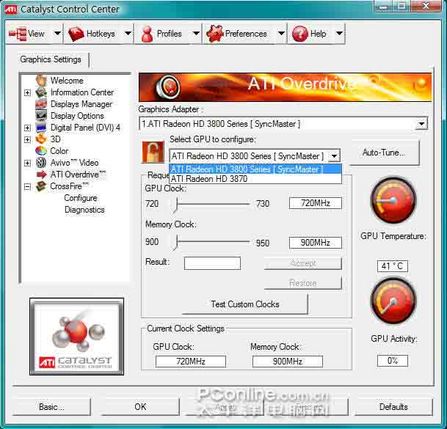
Task: Open the Welcome page
Action: (x=67, y=80)
